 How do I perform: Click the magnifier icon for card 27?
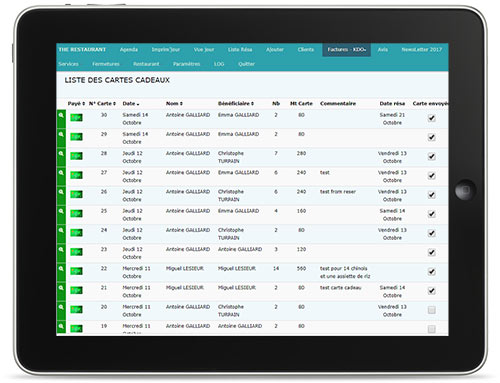[61, 173]
